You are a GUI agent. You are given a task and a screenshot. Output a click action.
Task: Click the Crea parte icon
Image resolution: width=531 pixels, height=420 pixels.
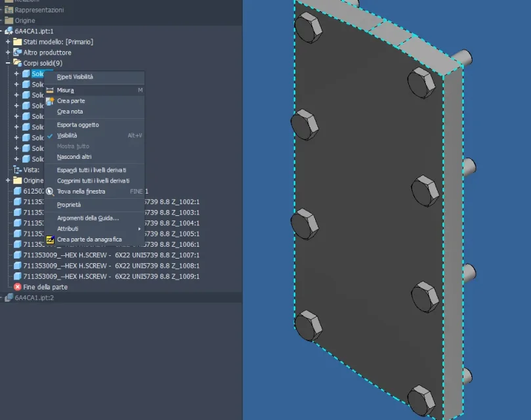coord(50,101)
